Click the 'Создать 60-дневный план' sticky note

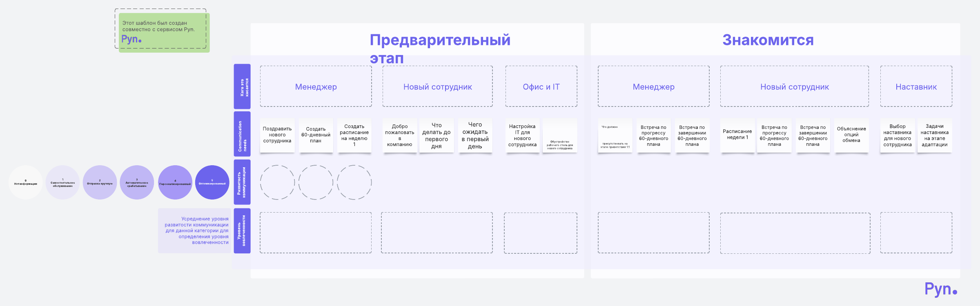(316, 135)
